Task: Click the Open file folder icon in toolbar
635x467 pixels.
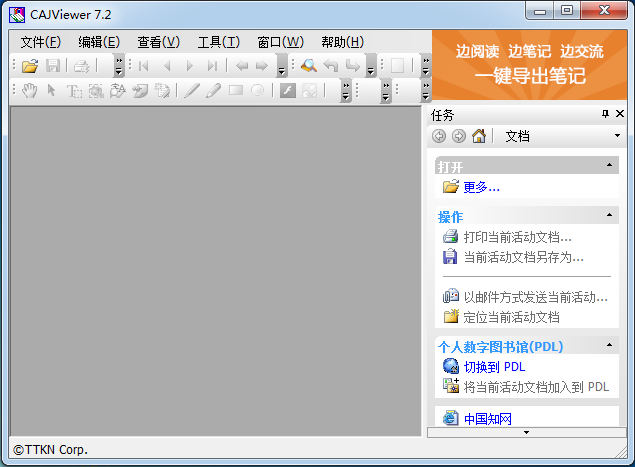Action: [30, 66]
